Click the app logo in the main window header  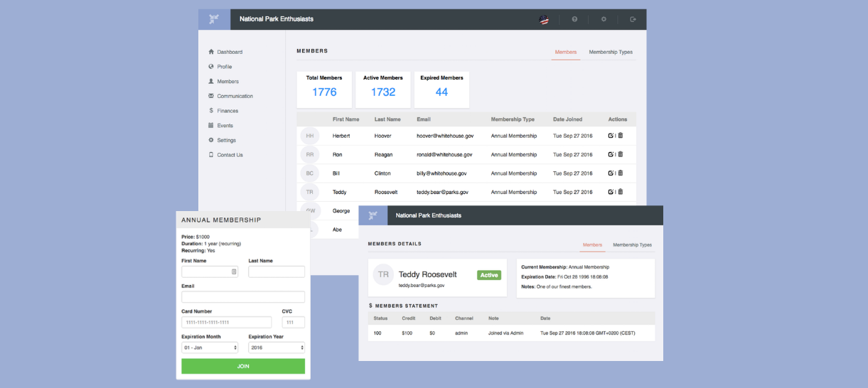(x=214, y=19)
